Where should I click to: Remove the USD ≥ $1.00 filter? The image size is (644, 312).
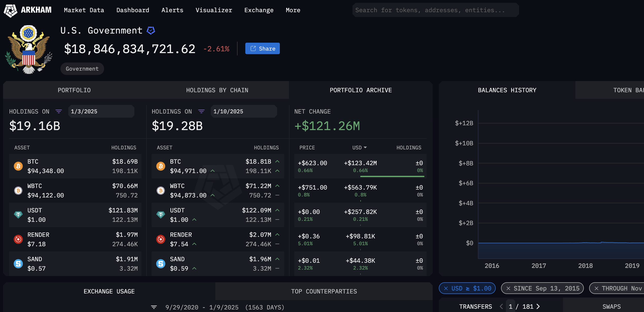446,288
